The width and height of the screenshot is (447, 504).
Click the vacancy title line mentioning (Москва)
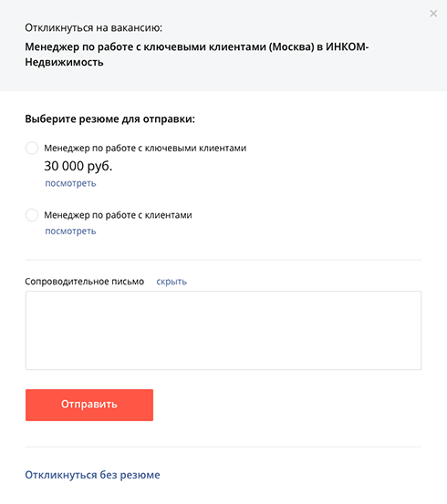[x=197, y=46]
